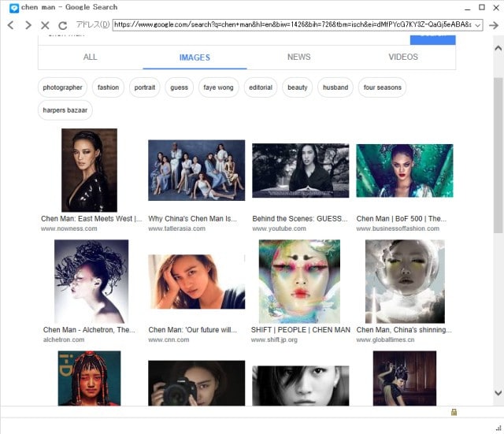Click the www.businessoffashion.com source text

tap(398, 228)
